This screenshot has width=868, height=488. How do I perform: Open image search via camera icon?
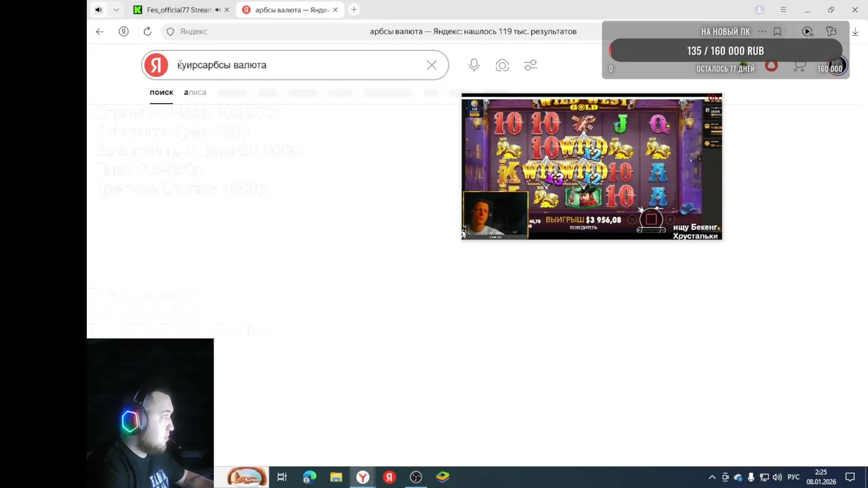[502, 65]
